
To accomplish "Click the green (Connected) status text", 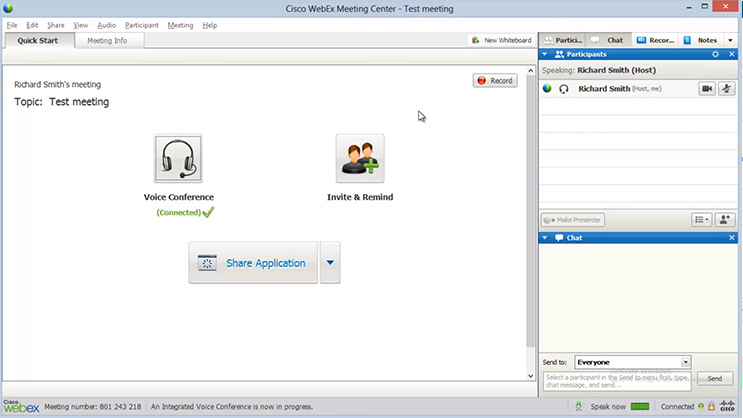I will pyautogui.click(x=179, y=212).
